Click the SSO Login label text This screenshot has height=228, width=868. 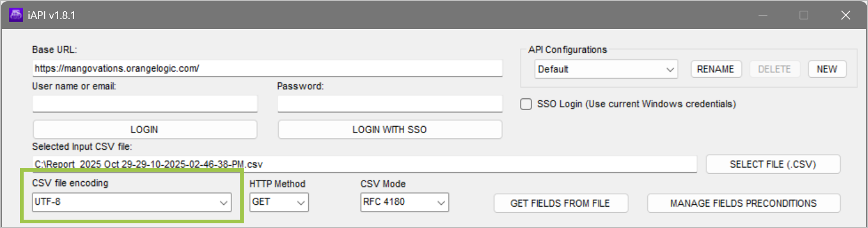click(636, 104)
